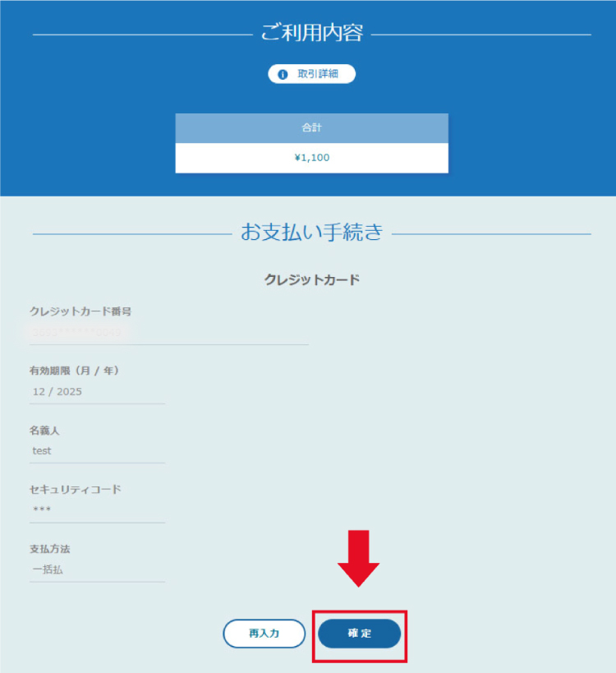Click the クレジットカード subheading
The height and width of the screenshot is (673, 616).
point(312,280)
